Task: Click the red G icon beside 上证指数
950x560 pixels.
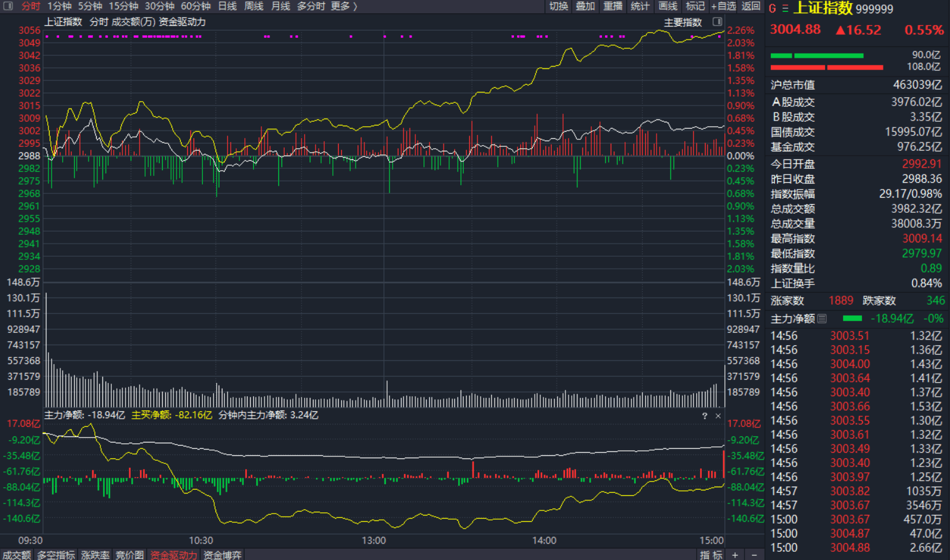Action: click(772, 9)
